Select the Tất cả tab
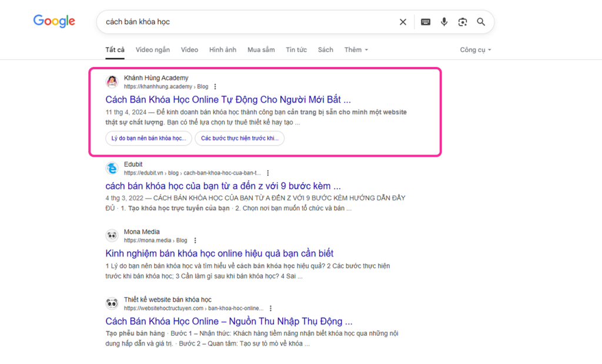The width and height of the screenshot is (602, 364). tap(115, 50)
